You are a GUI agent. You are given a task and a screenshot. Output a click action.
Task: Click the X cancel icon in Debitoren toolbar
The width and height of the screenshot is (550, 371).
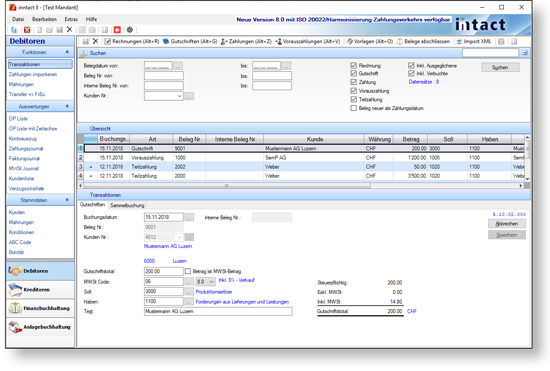[95, 41]
